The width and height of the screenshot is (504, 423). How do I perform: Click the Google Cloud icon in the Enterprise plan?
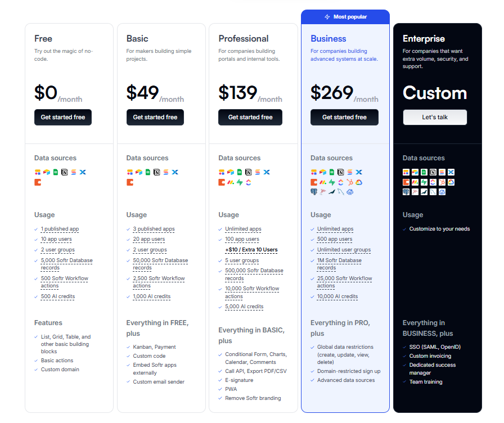[451, 182]
